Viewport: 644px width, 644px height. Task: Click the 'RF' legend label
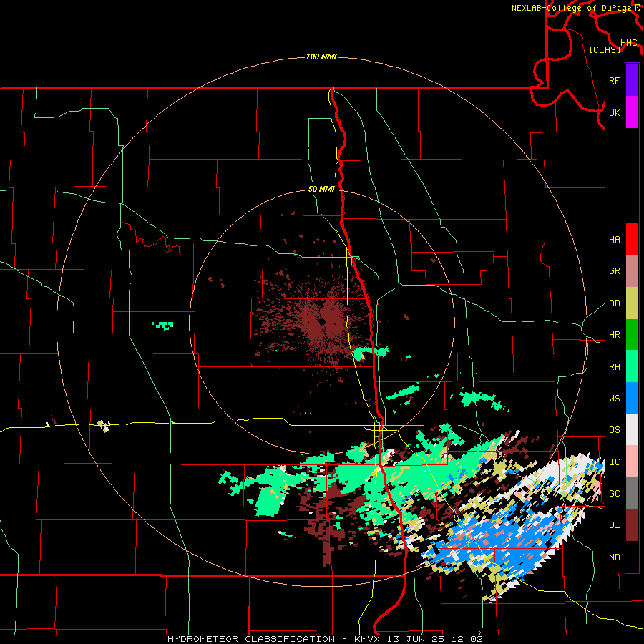click(x=614, y=80)
